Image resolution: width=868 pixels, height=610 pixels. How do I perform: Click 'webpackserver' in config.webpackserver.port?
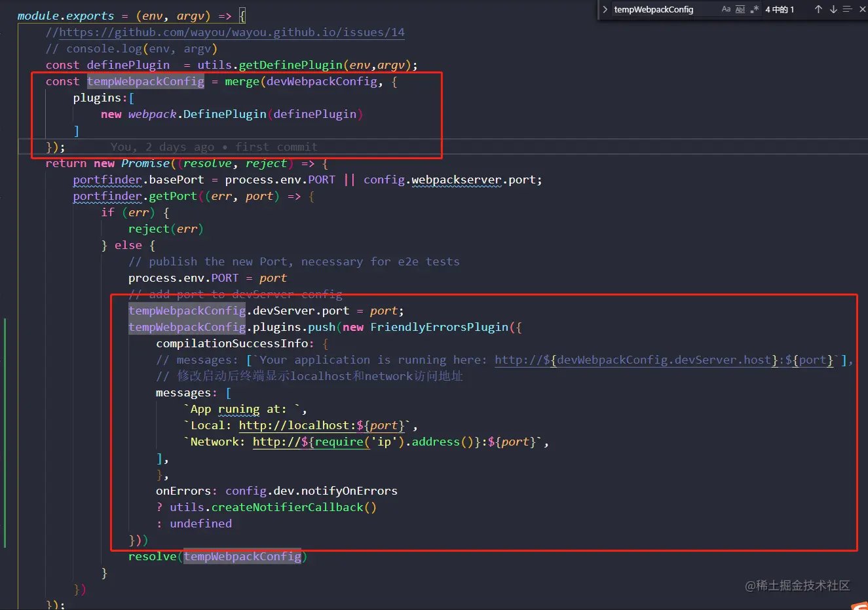pos(457,180)
